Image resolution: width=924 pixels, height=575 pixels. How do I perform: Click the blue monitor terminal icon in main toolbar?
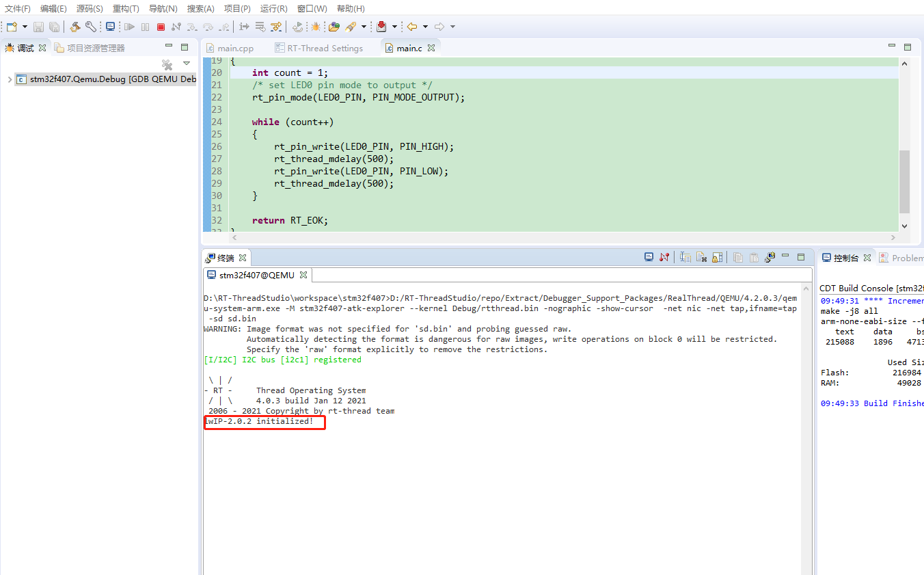pyautogui.click(x=110, y=27)
